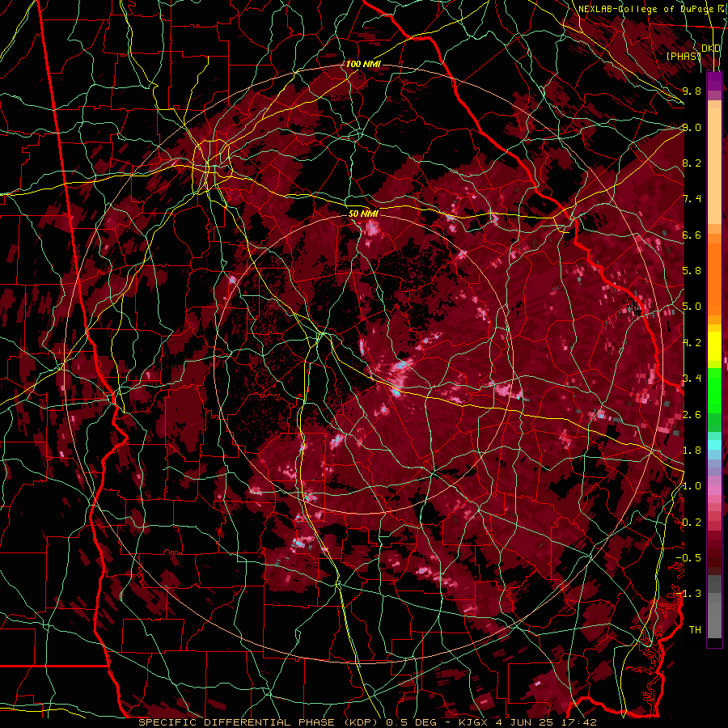Pick the bright green segment of color bar

coord(714,391)
